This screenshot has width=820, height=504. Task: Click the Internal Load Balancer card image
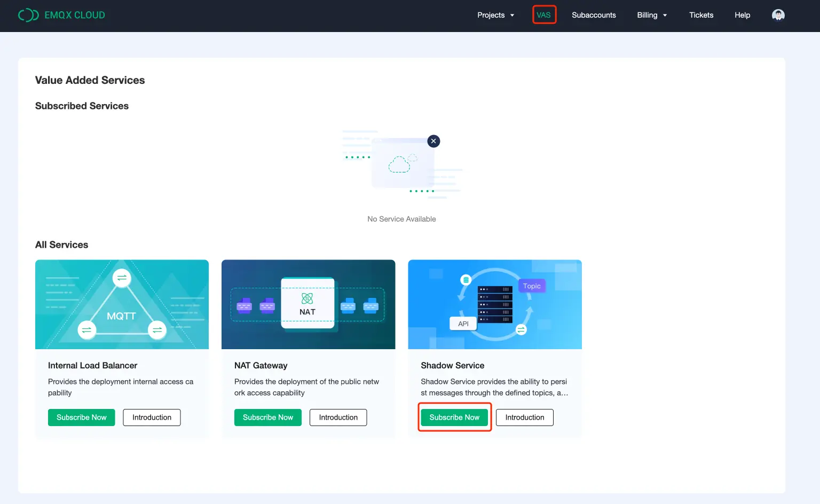pos(122,304)
